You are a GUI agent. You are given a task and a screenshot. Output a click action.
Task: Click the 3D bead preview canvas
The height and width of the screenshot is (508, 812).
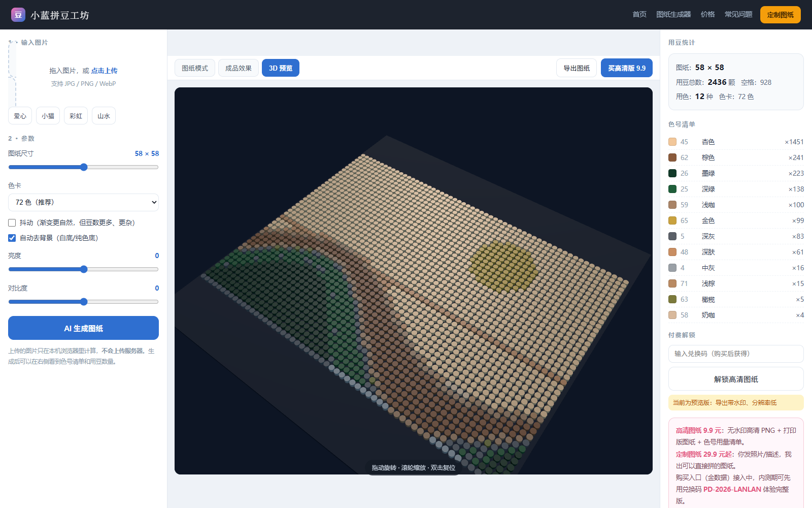(414, 281)
